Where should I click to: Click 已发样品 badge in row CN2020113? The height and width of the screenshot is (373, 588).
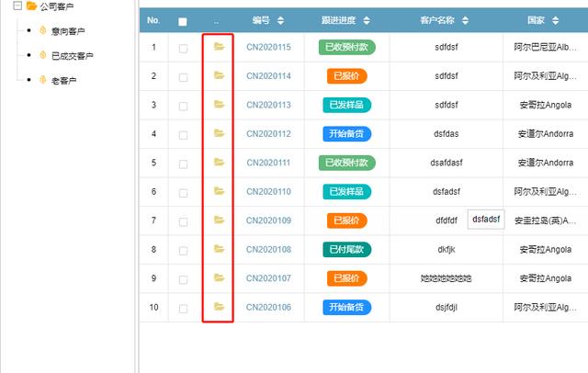click(x=347, y=105)
